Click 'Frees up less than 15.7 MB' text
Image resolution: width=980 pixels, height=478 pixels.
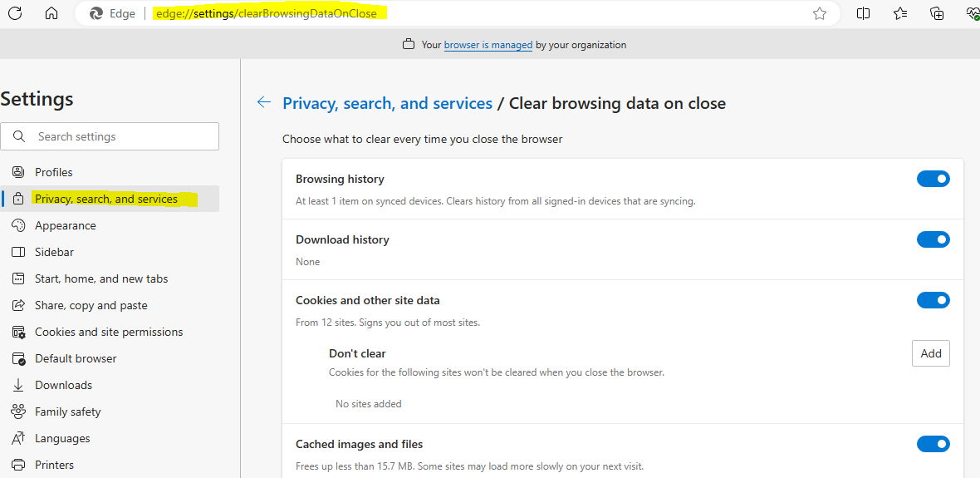coord(469,466)
